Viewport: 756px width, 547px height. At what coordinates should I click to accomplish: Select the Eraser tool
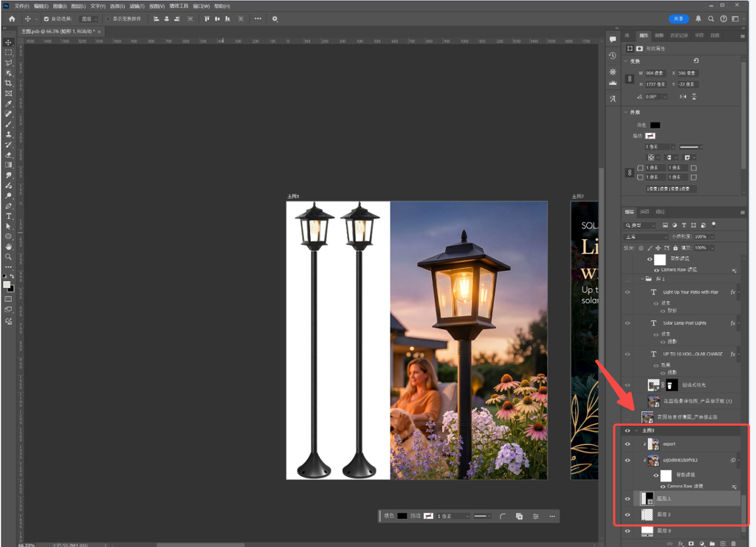[x=8, y=155]
